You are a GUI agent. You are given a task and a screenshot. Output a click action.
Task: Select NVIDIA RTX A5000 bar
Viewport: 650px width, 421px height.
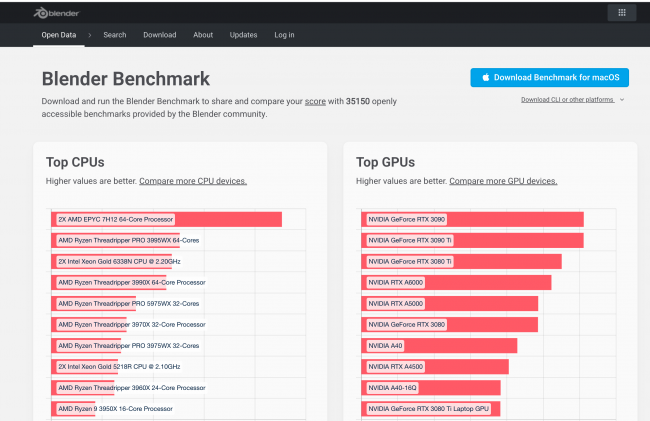click(x=450, y=304)
